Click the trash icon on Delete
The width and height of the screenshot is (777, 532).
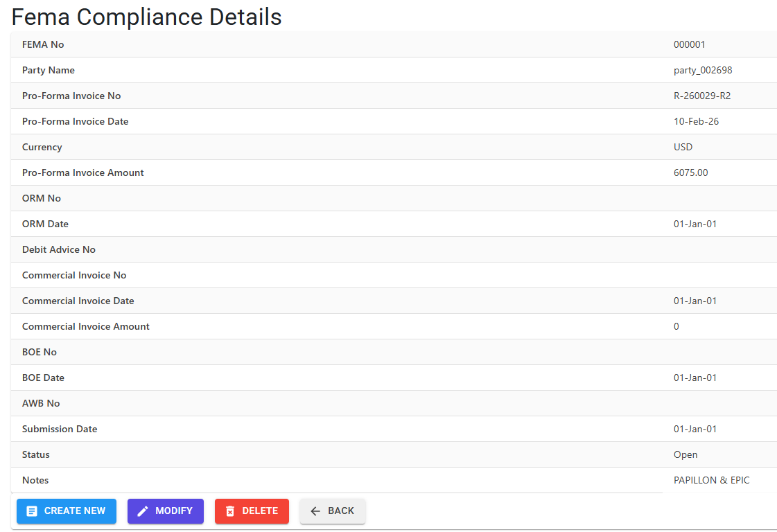230,511
